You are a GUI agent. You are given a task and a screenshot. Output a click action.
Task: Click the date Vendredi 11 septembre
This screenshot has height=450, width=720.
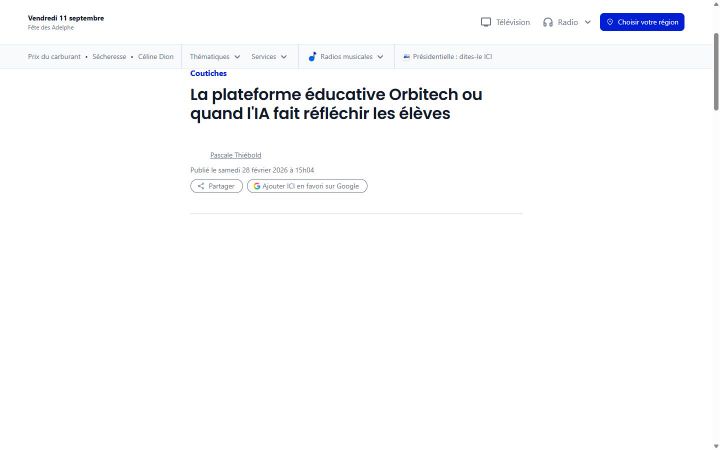click(x=66, y=18)
